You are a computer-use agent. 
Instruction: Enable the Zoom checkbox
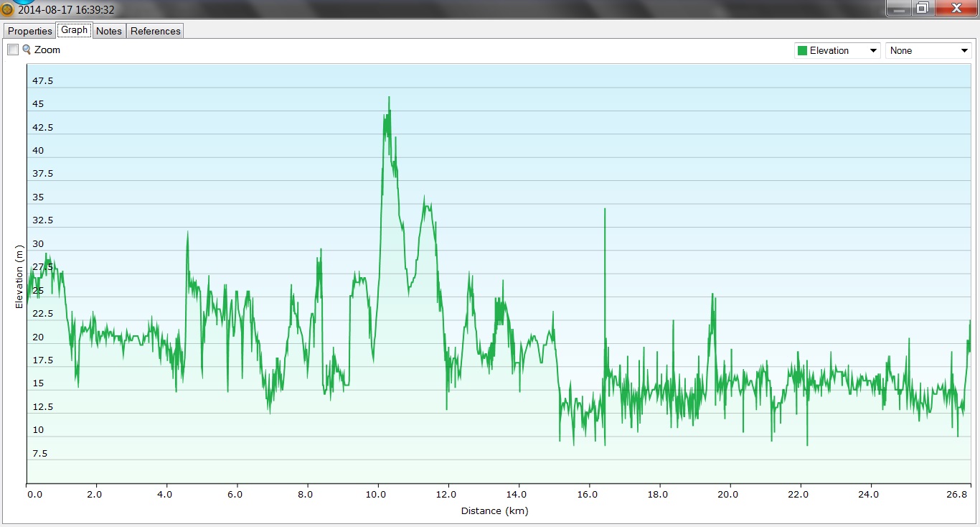13,50
